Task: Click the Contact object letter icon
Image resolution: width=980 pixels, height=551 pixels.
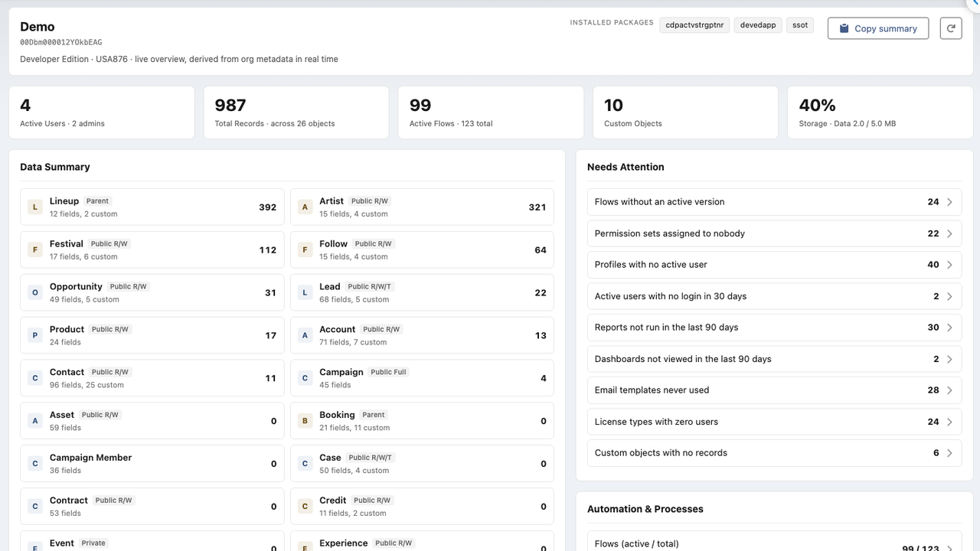Action: 34,378
